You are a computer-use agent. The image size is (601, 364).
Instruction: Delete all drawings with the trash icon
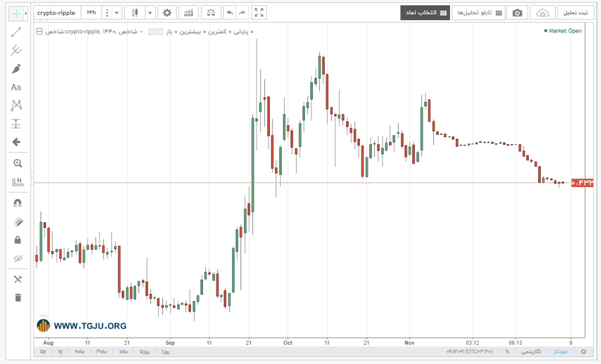(x=18, y=297)
